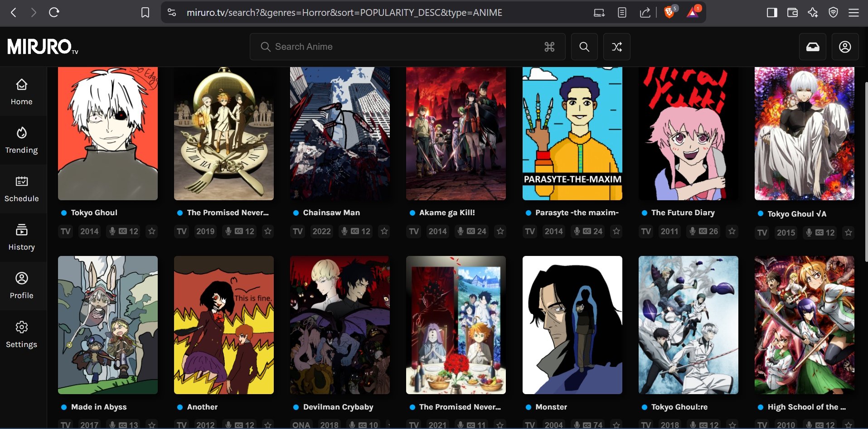This screenshot has height=429, width=868.
Task: Bookmark this page icon
Action: pyautogui.click(x=145, y=13)
